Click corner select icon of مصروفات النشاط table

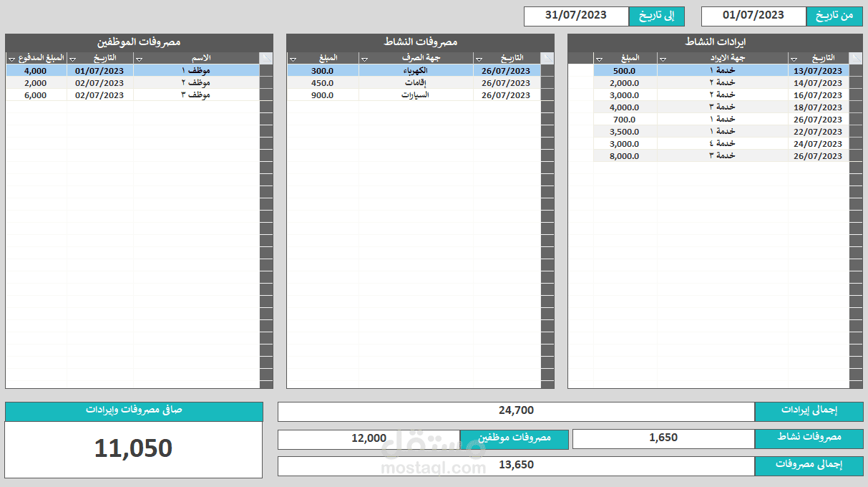[x=547, y=58]
